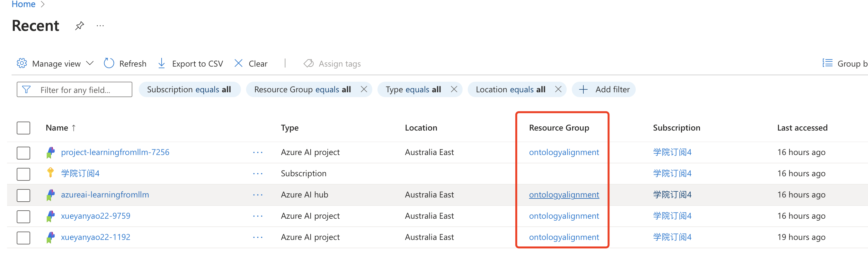Open the Subscription equals all filter
Viewport: 868px width, 265px height.
coord(190,89)
